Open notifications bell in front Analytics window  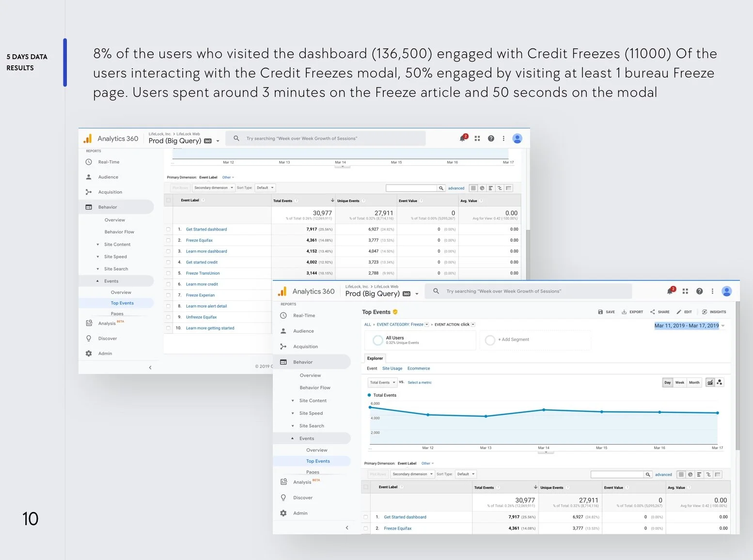tap(670, 291)
